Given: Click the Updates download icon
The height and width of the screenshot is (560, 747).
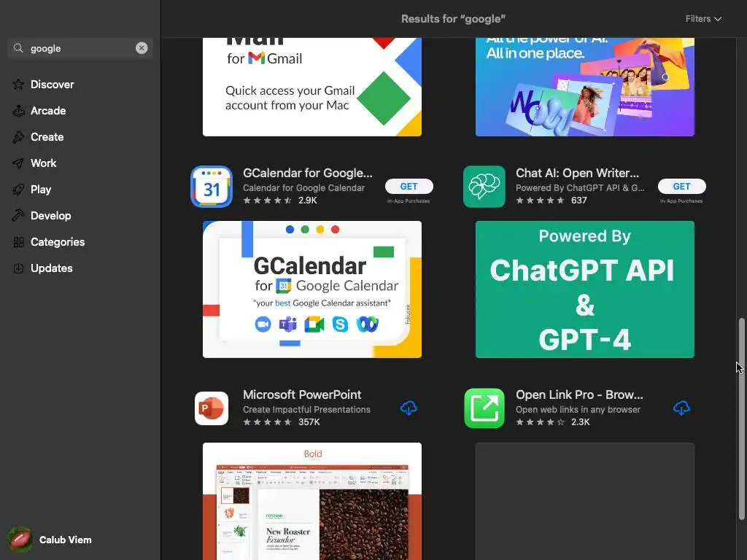Looking at the screenshot, I should tap(18, 268).
